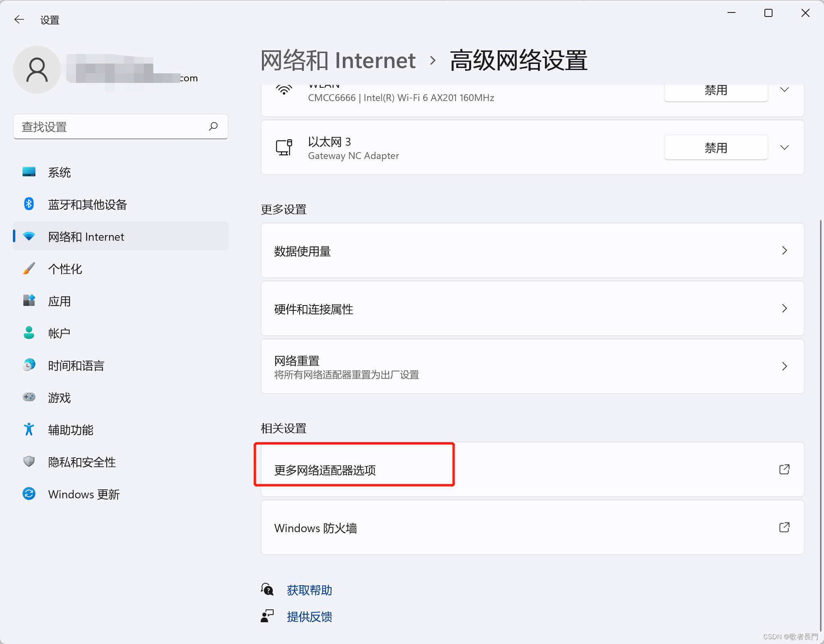Click the back arrow icon
The height and width of the screenshot is (644, 824).
click(19, 19)
